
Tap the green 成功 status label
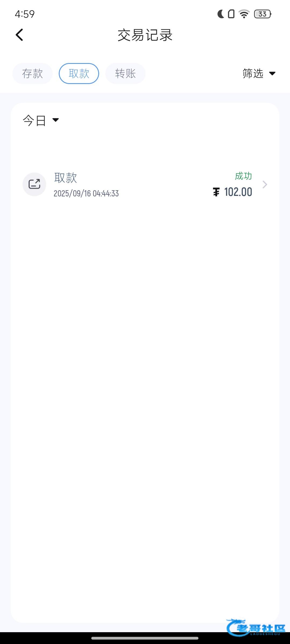pyautogui.click(x=243, y=176)
